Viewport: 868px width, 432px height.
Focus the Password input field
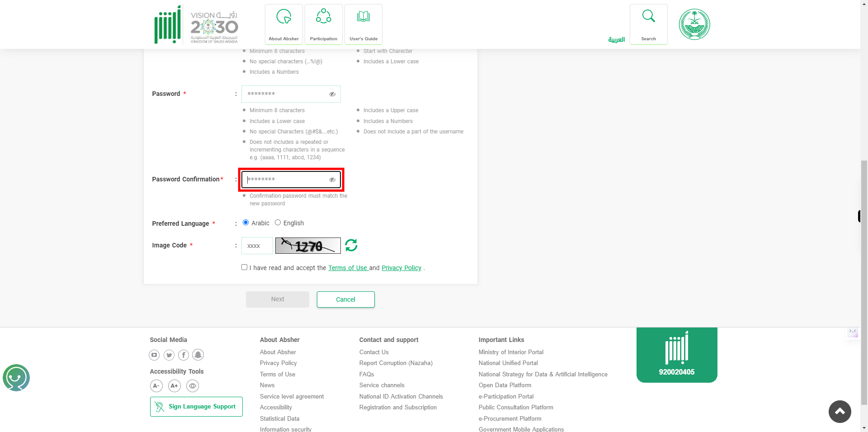[x=291, y=94]
